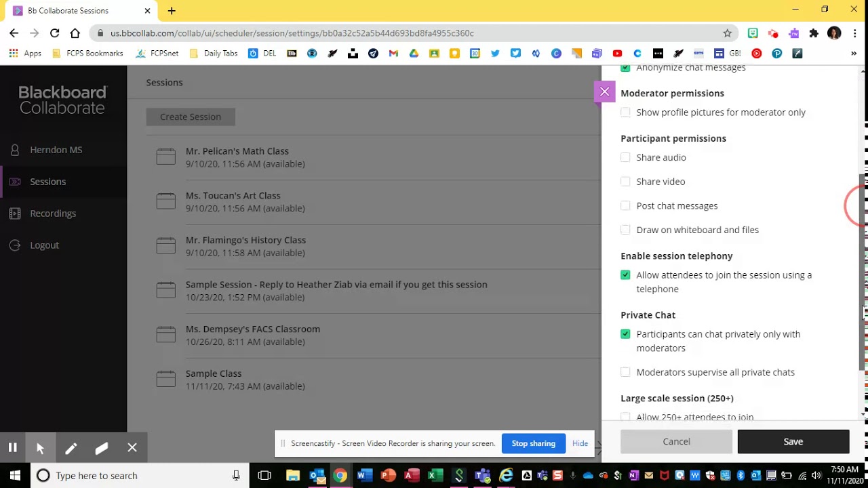Reload the current page

pos(55,33)
